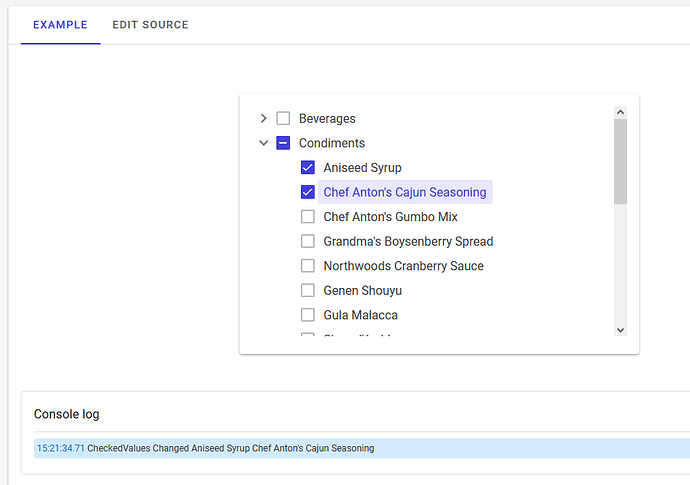Check the Beverages checkbox
Image resolution: width=690 pixels, height=485 pixels.
[283, 119]
